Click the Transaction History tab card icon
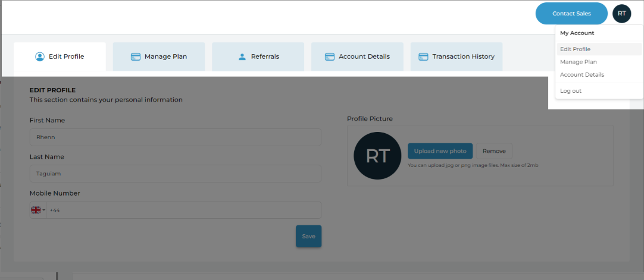Image resolution: width=644 pixels, height=280 pixels. 423,56
